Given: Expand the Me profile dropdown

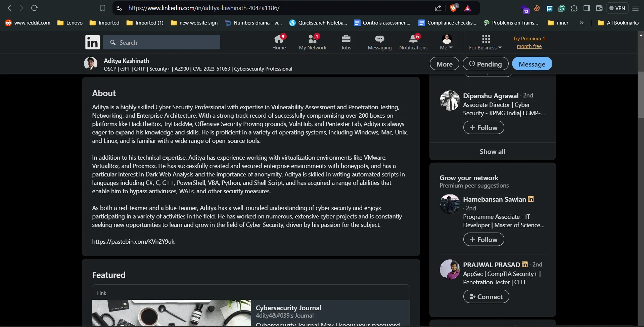Looking at the screenshot, I should pos(446,42).
